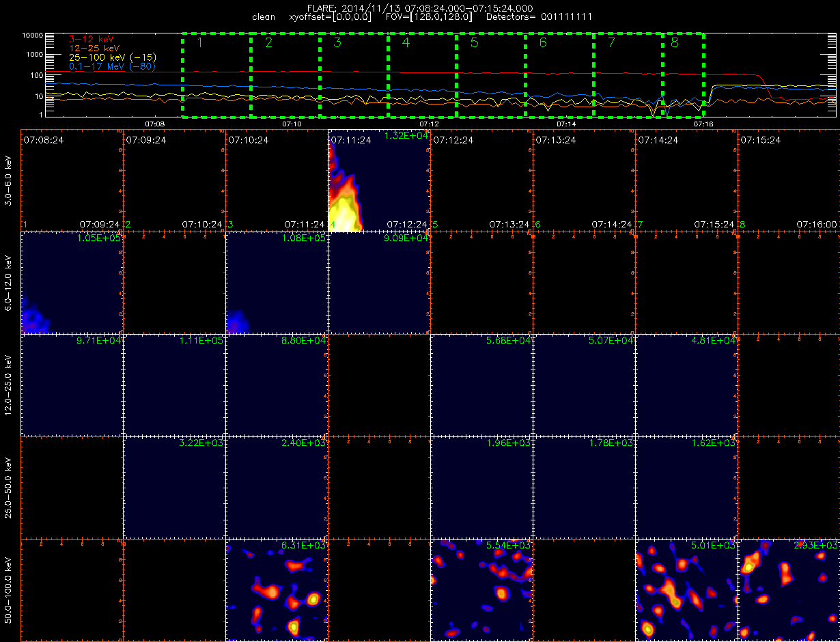Click the 07:10 tick label on lightcurve axis
This screenshot has height=642, width=840.
292,124
